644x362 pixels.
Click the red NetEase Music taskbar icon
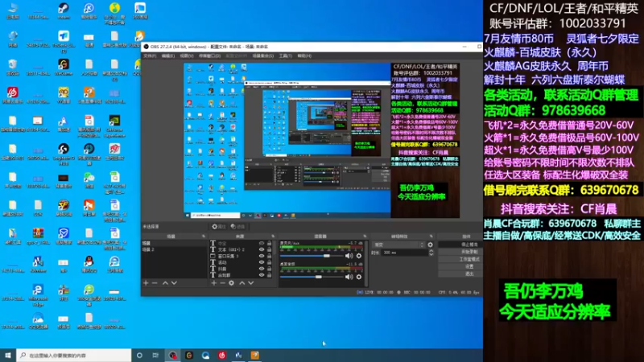click(222, 355)
